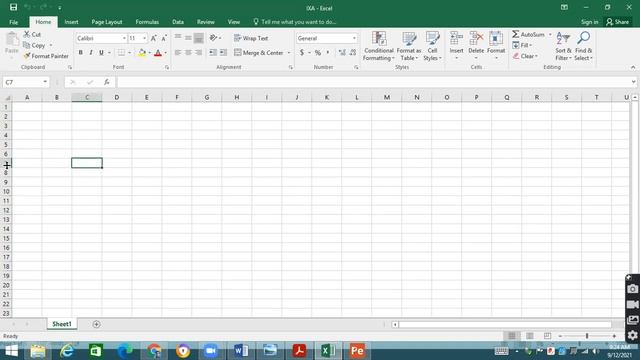
Task: Open Conditional Formatting menu
Action: 379,46
